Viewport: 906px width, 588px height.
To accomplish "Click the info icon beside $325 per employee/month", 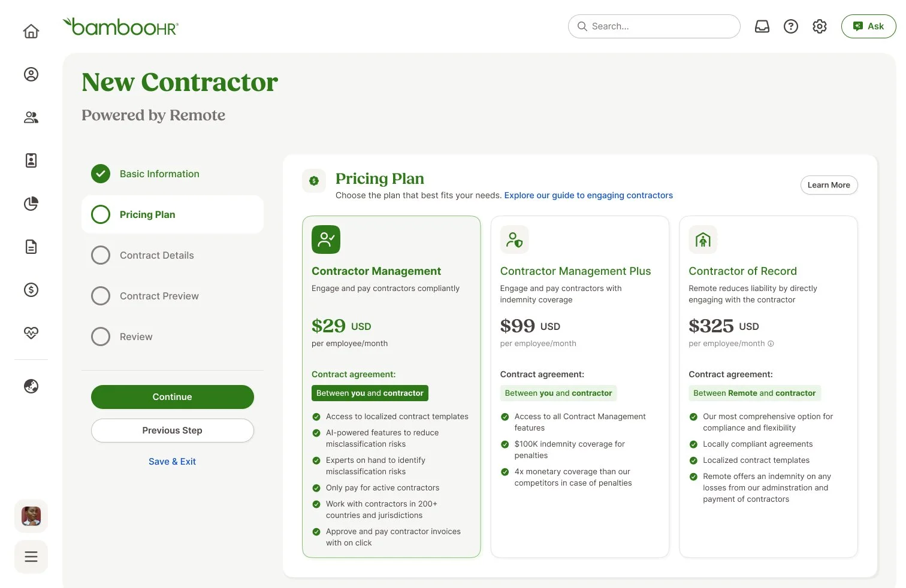I will click(x=771, y=344).
